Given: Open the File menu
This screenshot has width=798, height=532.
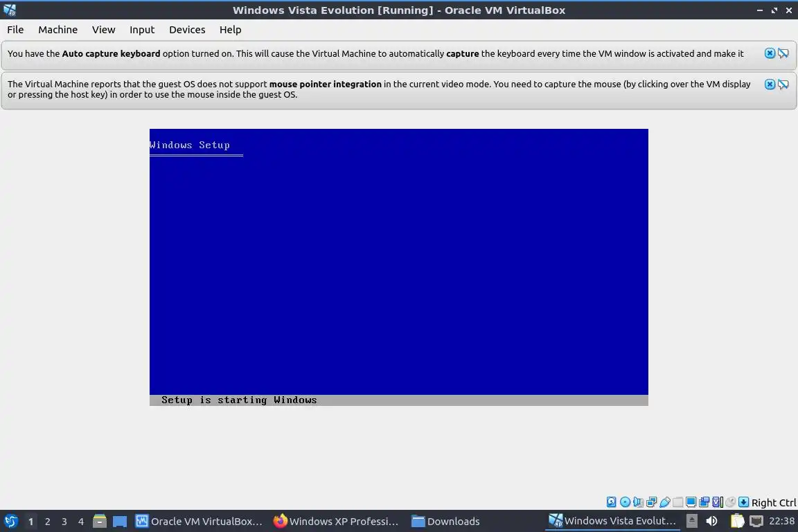Looking at the screenshot, I should 15,30.
